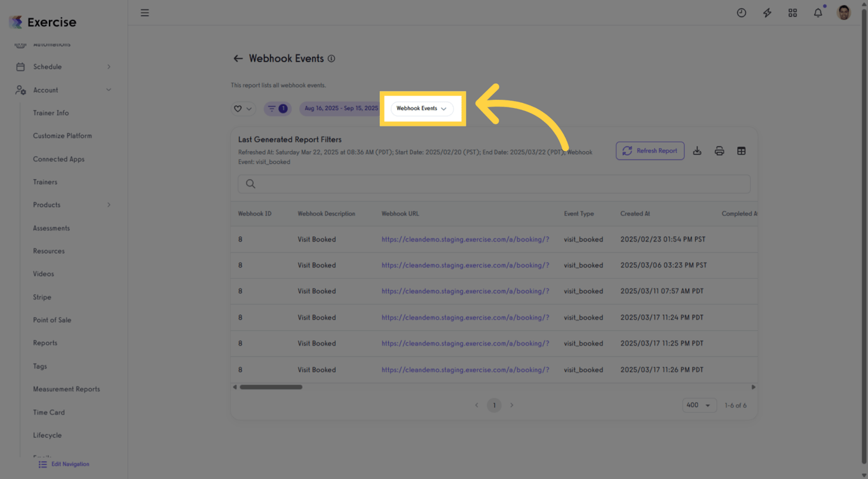This screenshot has height=479, width=868.
Task: Open Resources in sidebar
Action: [x=49, y=251]
